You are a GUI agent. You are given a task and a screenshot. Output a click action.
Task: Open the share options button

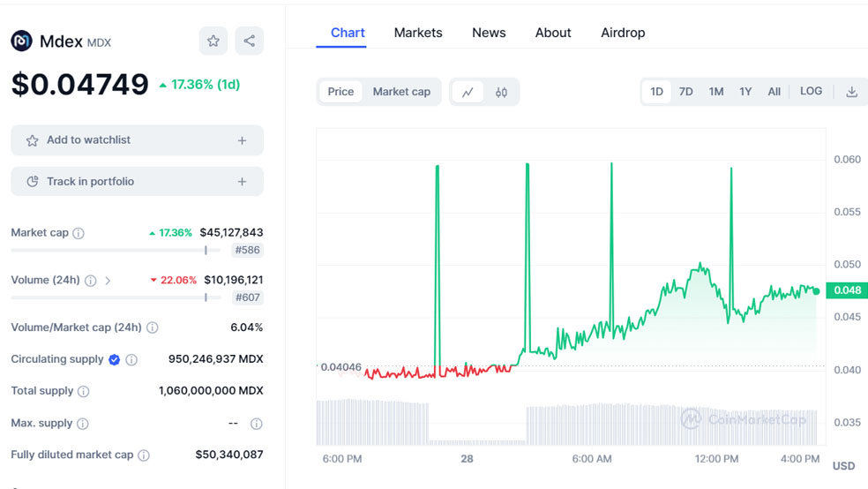click(x=249, y=41)
